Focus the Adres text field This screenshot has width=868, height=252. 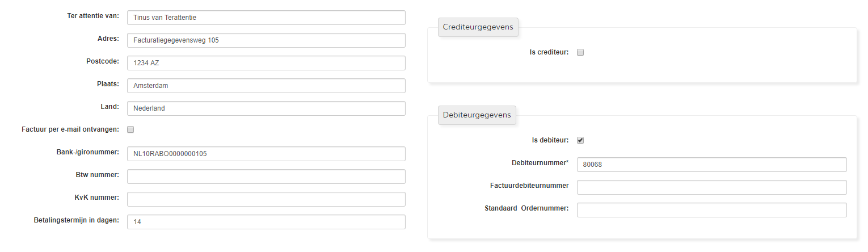pos(266,40)
